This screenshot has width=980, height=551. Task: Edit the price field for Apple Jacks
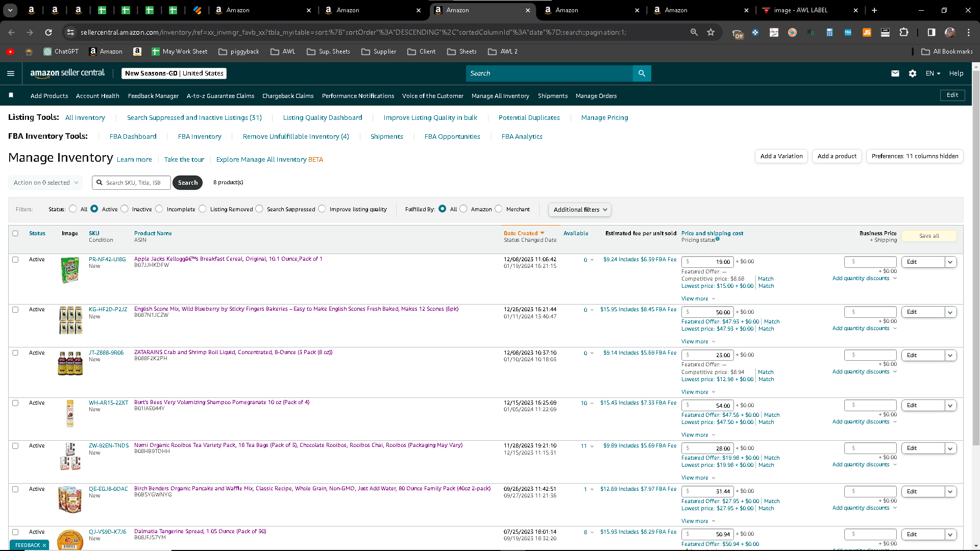707,262
